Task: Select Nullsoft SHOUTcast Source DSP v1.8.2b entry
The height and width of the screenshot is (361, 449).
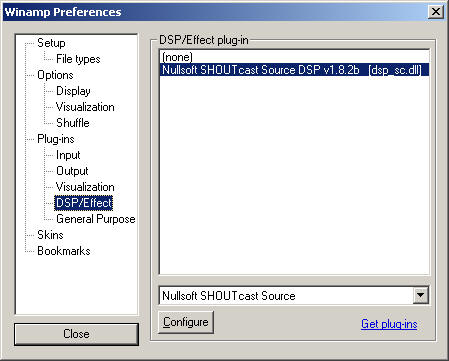Action: 295,70
